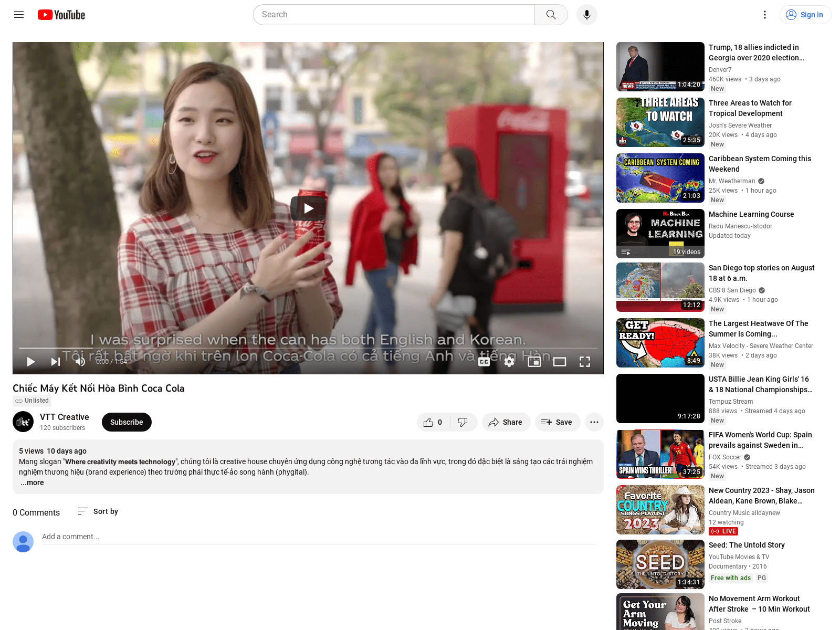Image resolution: width=840 pixels, height=630 pixels.
Task: Open Three Areas to Watch thumbnail
Action: click(x=660, y=122)
